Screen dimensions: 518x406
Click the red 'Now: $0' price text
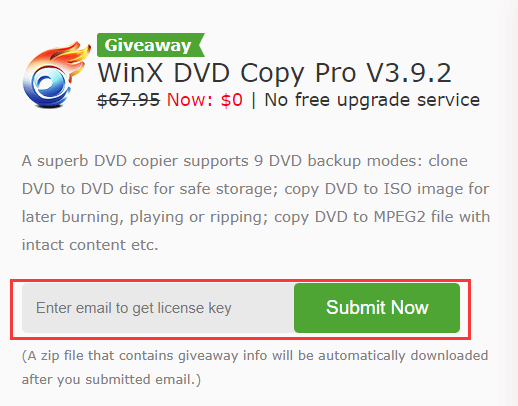(x=205, y=100)
